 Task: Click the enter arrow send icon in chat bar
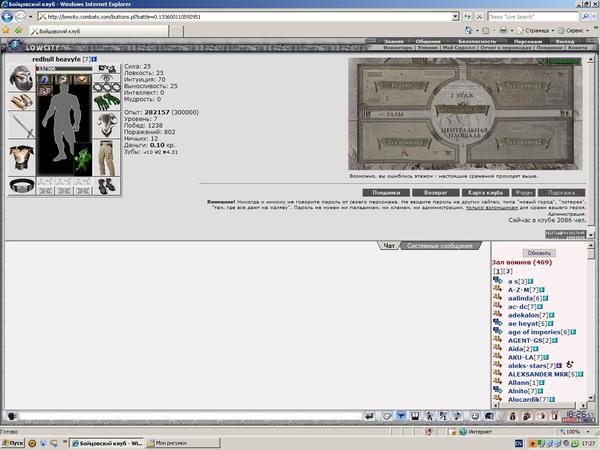pos(369,416)
